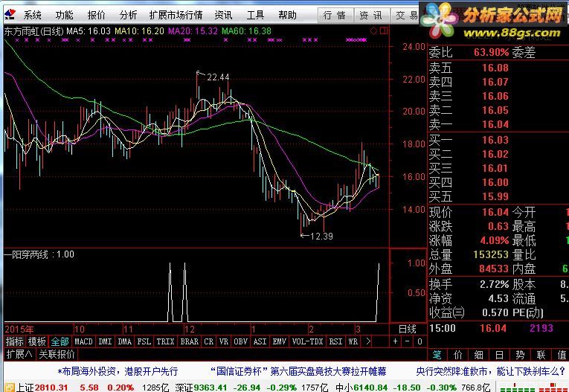Open the 资讯 menu
This screenshot has height=392, width=569.
pyautogui.click(x=223, y=15)
